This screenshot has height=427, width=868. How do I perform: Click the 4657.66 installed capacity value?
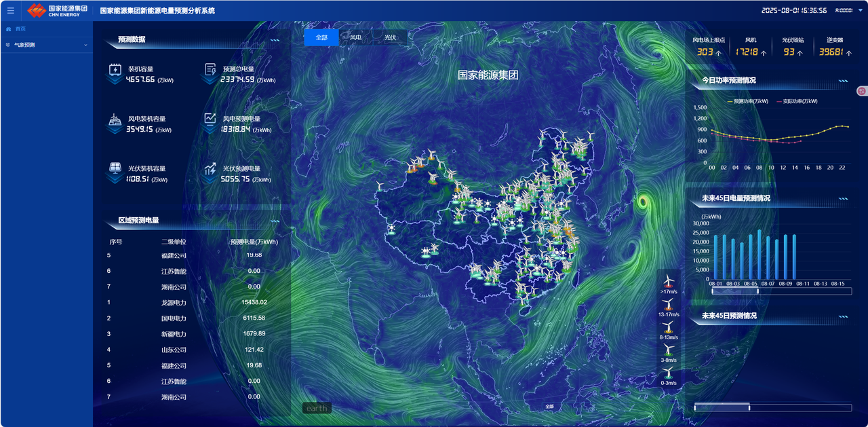(140, 79)
